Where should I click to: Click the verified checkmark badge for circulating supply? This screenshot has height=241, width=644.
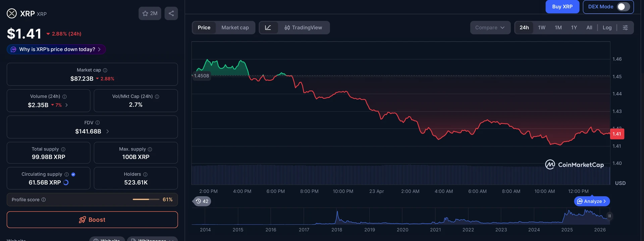pyautogui.click(x=73, y=174)
